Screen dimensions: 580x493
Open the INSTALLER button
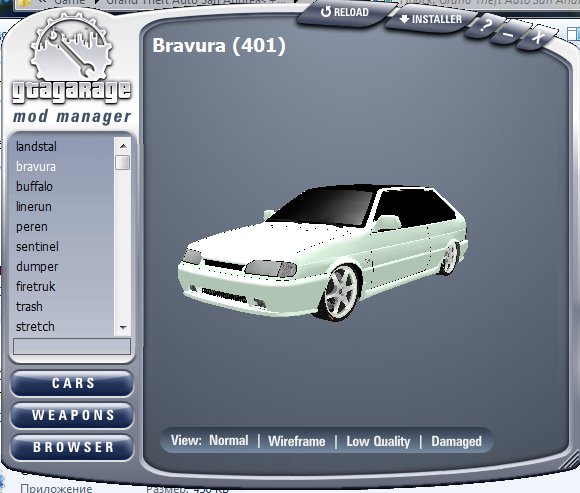pos(431,19)
